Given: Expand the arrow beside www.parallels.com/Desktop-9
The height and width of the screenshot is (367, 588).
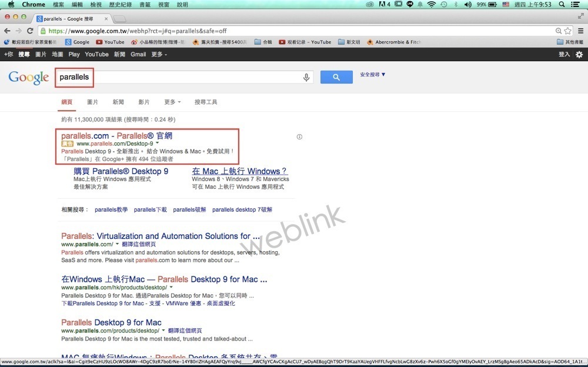Looking at the screenshot, I should [157, 143].
